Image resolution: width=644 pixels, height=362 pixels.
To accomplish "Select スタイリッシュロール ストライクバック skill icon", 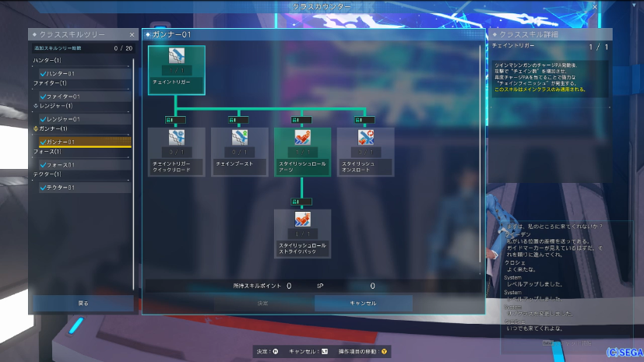I will 303,220.
